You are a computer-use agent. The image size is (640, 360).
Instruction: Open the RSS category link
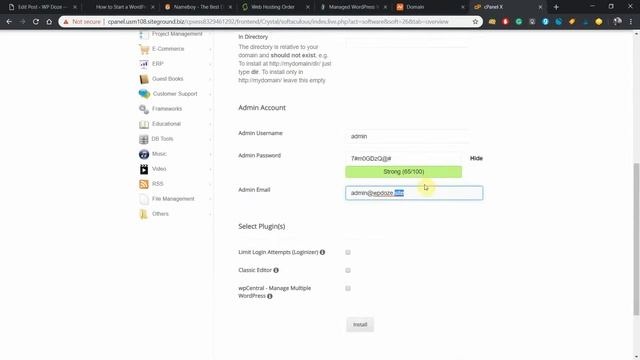[x=158, y=184]
